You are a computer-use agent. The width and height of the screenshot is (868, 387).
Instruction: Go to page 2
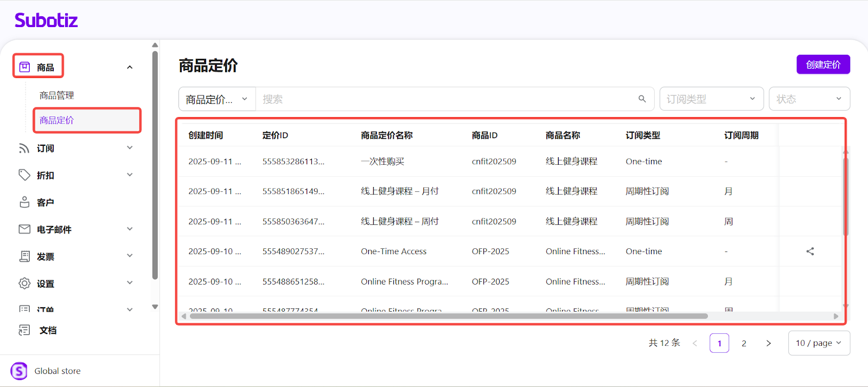coord(744,343)
